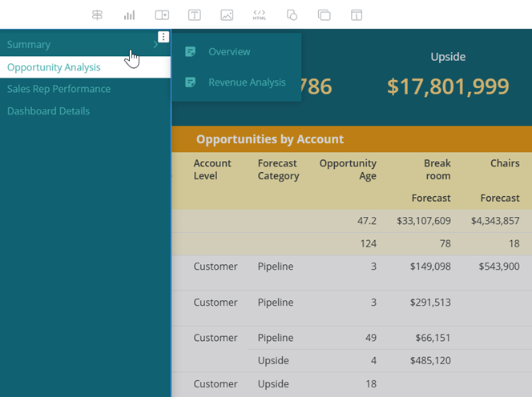The height and width of the screenshot is (397, 532).
Task: Insert a text box widget
Action: 195,15
